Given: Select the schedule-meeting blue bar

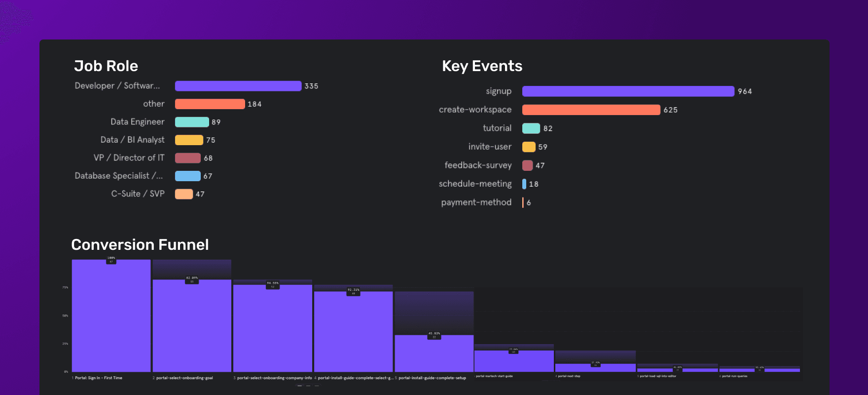Looking at the screenshot, I should (x=524, y=184).
